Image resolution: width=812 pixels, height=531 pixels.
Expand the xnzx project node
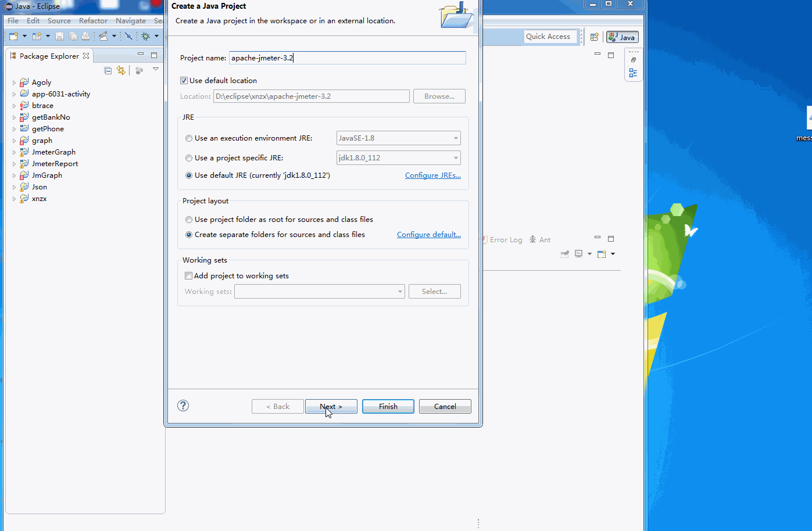coord(14,199)
